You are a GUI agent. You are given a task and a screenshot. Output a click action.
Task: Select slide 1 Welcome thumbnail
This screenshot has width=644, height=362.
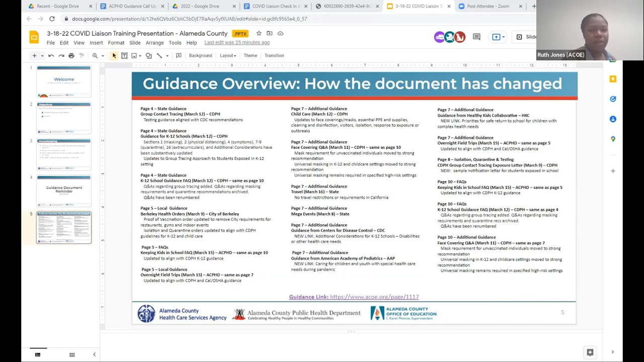64,81
